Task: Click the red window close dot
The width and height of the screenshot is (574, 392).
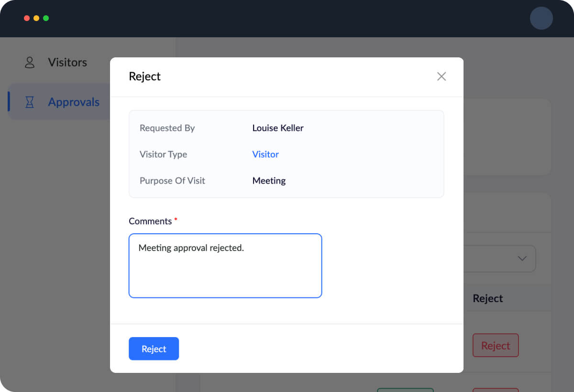Action: point(27,18)
